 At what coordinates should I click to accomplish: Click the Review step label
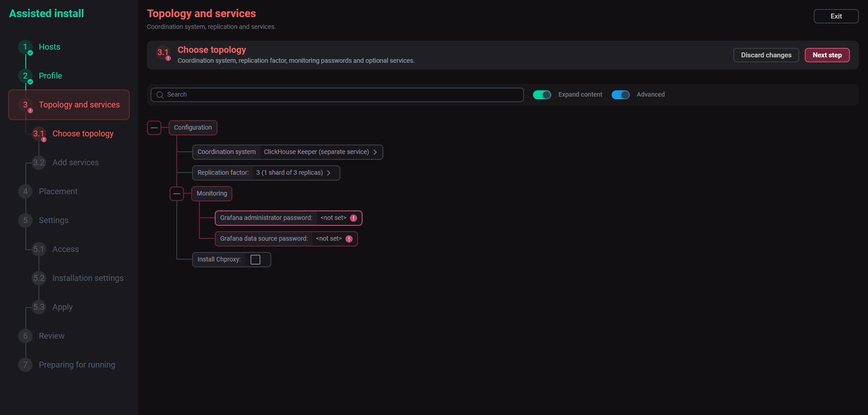(52, 336)
